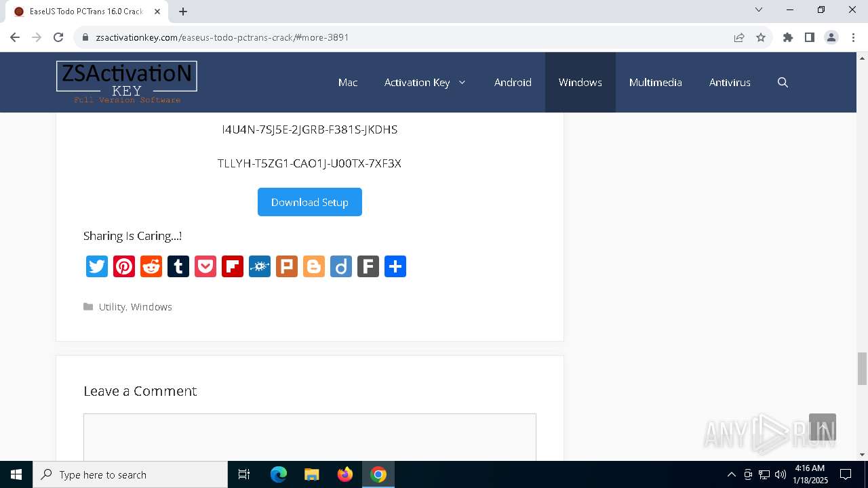Launch Firefox from the taskbar
The height and width of the screenshot is (488, 868).
[x=345, y=474]
